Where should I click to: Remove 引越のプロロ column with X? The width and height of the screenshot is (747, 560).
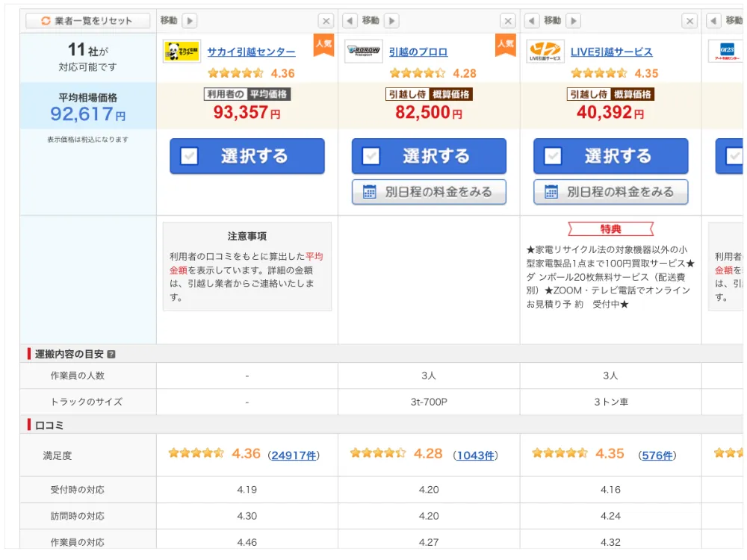[508, 21]
